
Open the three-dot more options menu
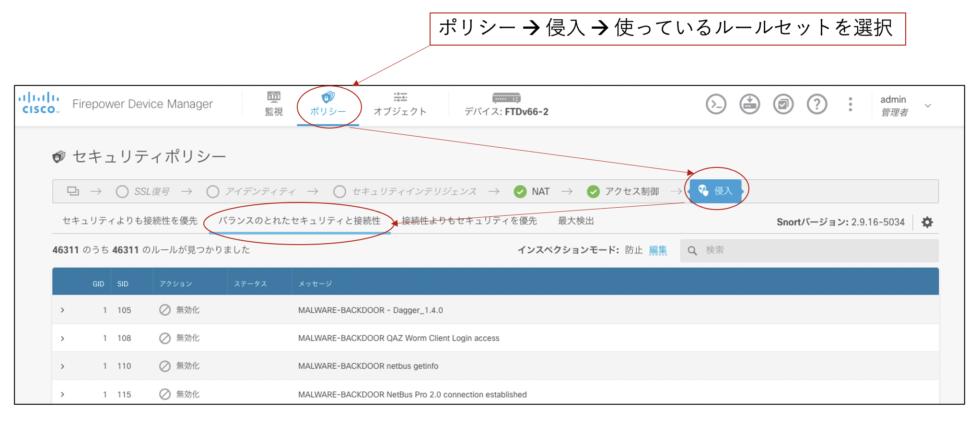pyautogui.click(x=850, y=104)
